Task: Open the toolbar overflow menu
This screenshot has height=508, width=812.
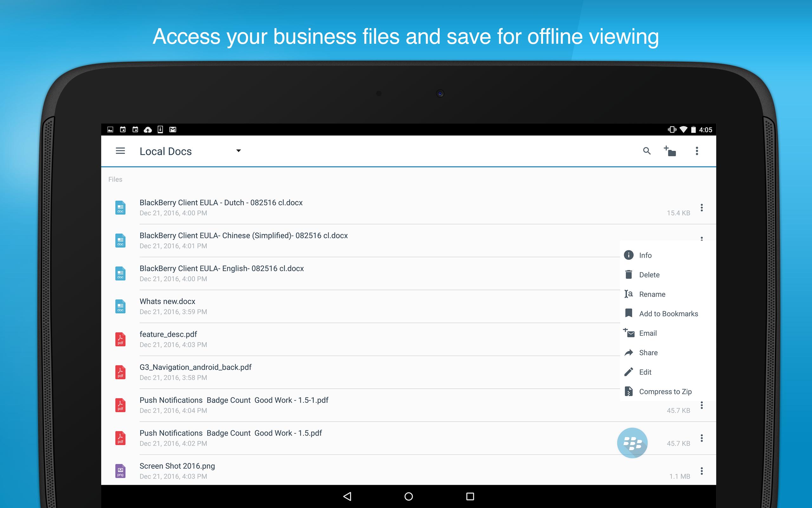Action: (697, 151)
